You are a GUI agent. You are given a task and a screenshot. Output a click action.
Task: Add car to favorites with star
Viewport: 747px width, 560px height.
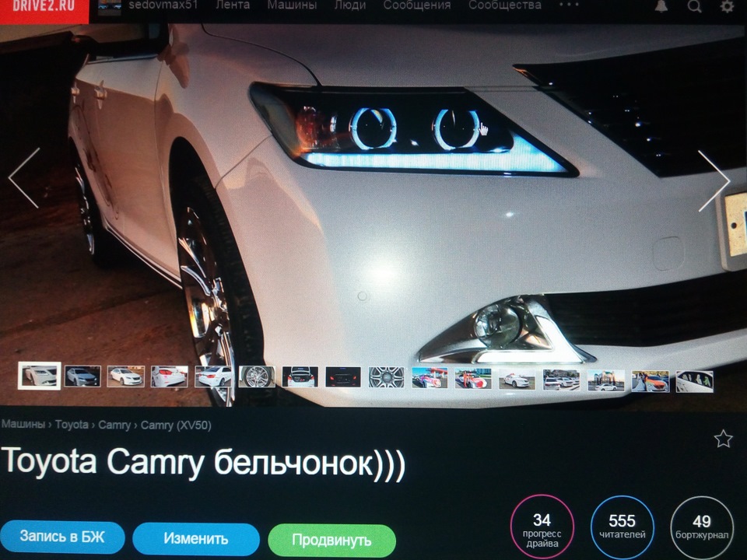pos(723,439)
